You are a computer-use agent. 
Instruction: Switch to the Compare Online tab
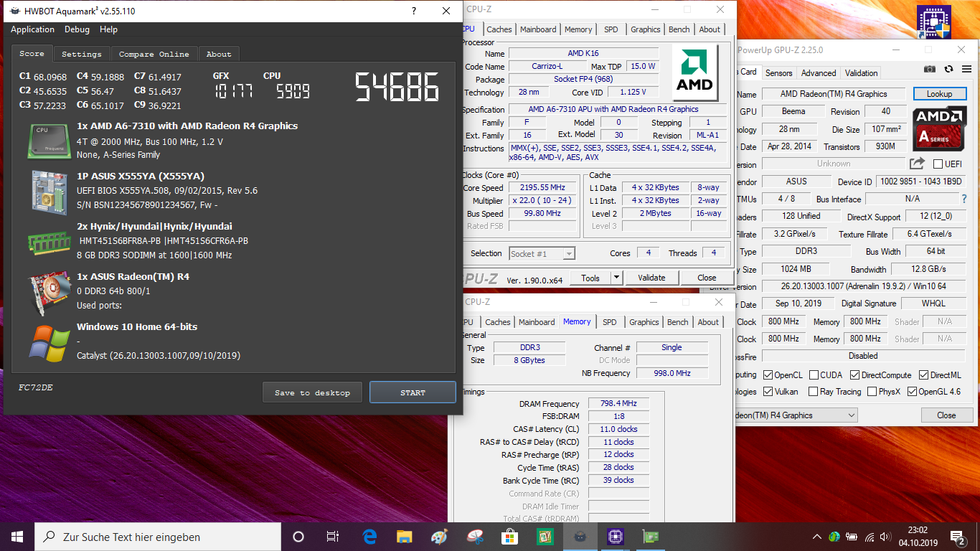pyautogui.click(x=154, y=54)
